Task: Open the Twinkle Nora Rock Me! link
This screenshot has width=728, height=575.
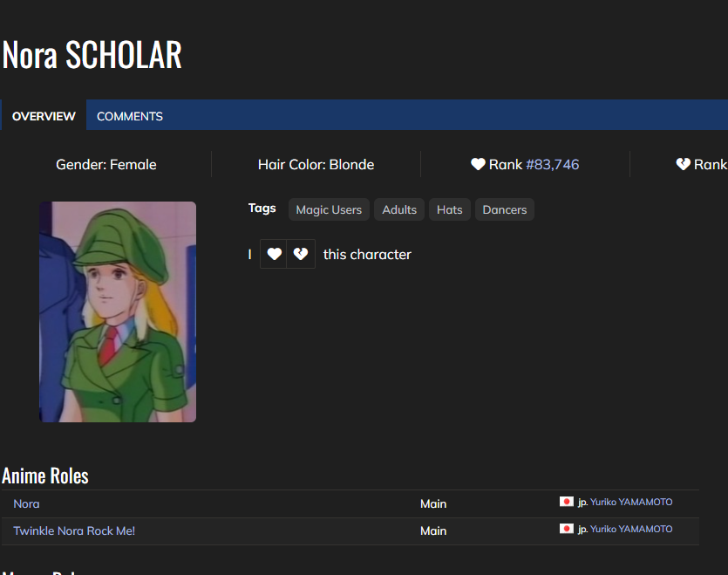Action: (74, 531)
